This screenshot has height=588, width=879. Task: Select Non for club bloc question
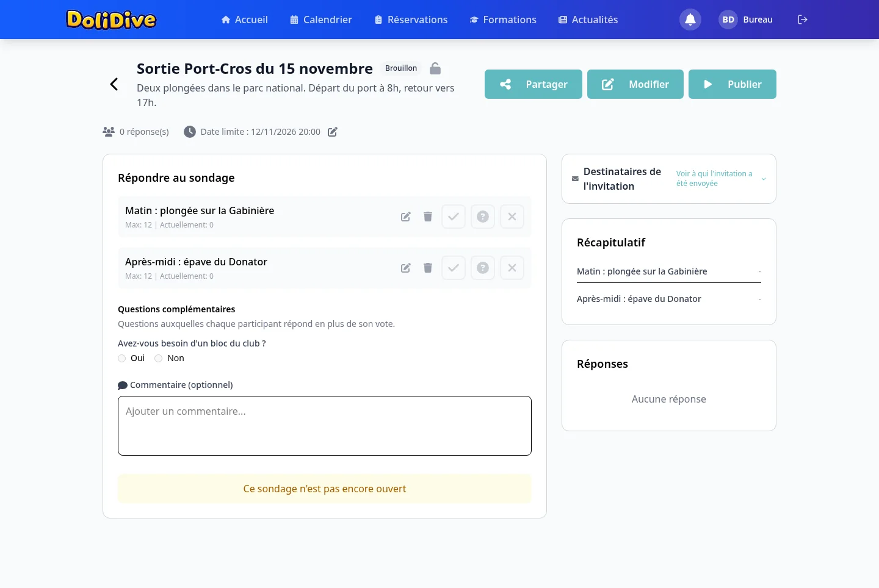(x=159, y=359)
